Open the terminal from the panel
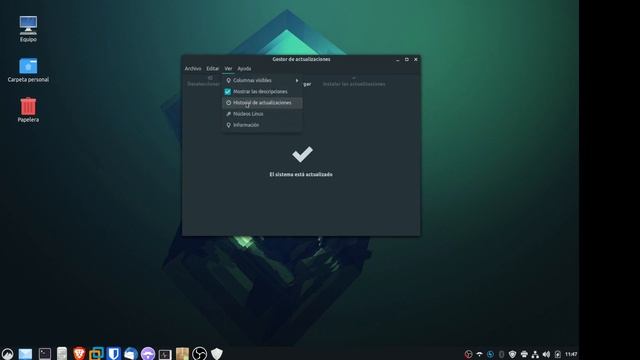640x360 pixels. tap(44, 353)
